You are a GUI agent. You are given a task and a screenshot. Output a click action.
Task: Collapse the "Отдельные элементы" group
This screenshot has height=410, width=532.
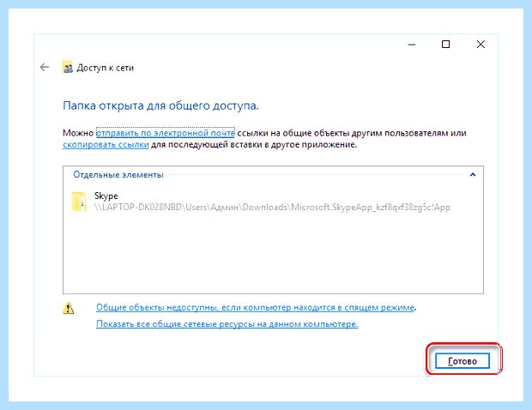point(473,175)
